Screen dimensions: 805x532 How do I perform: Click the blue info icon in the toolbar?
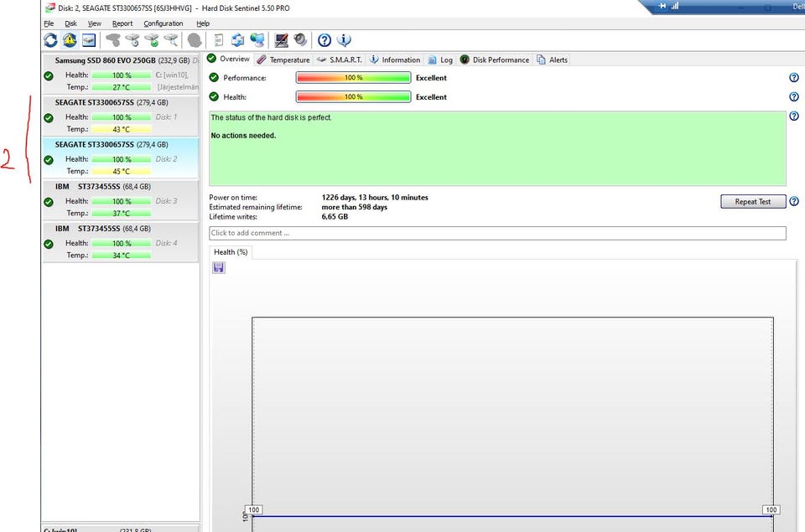(344, 40)
